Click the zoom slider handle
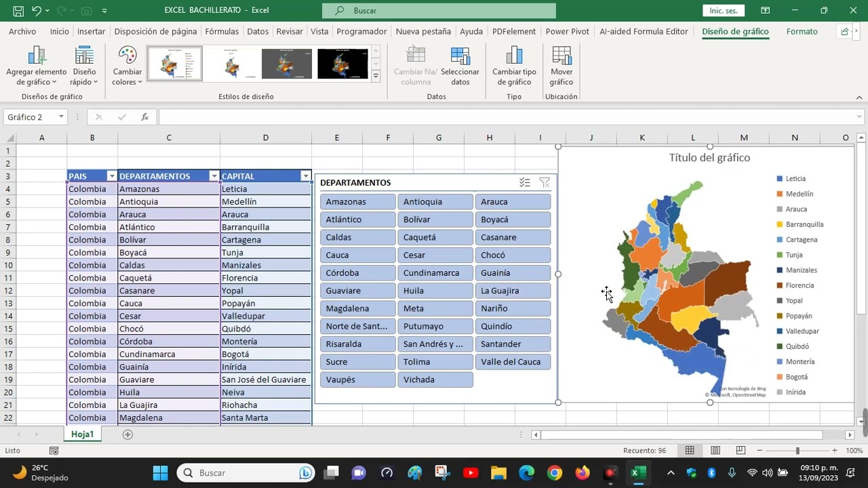 [797, 451]
